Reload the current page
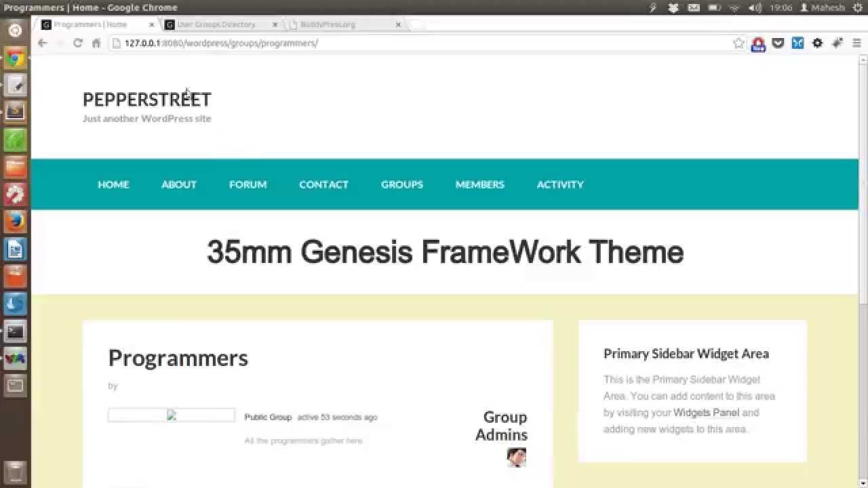 click(77, 43)
